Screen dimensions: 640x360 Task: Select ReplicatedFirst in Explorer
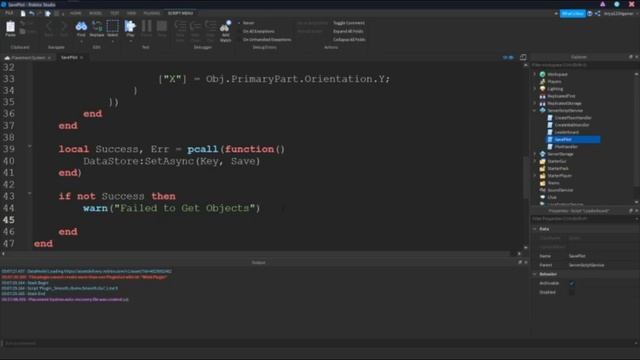tap(561, 96)
